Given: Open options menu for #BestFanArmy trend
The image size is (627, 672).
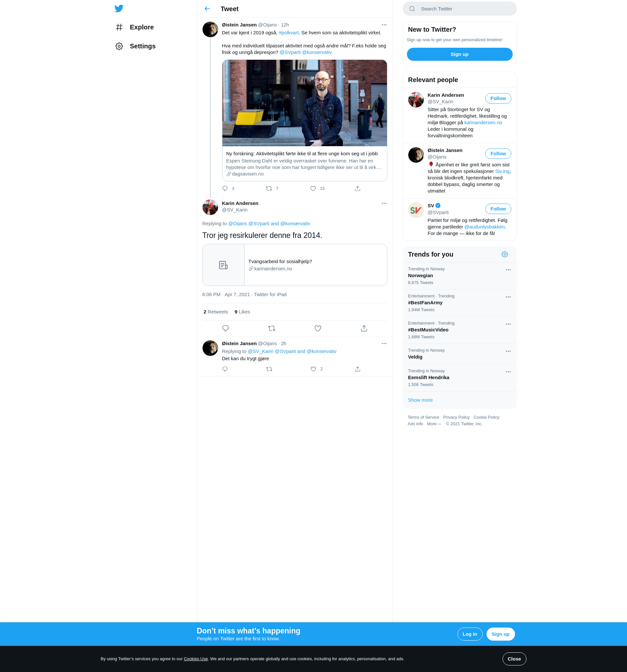Looking at the screenshot, I should tap(508, 297).
